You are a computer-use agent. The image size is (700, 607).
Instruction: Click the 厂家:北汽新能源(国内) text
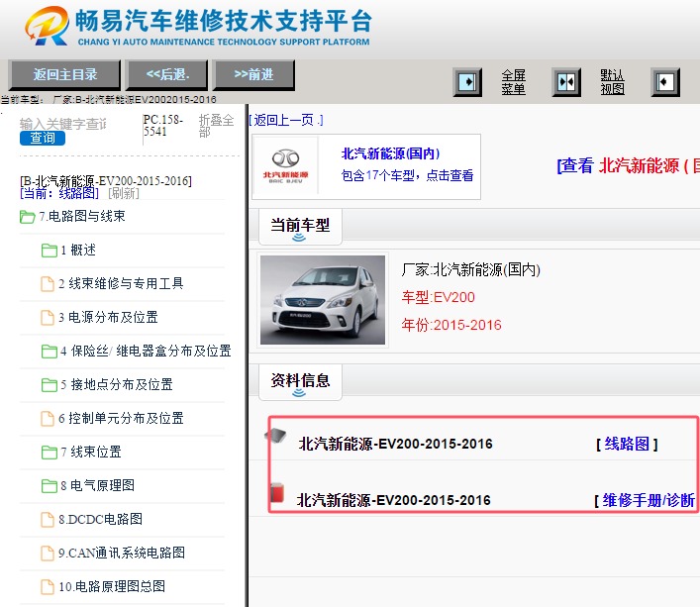471,269
